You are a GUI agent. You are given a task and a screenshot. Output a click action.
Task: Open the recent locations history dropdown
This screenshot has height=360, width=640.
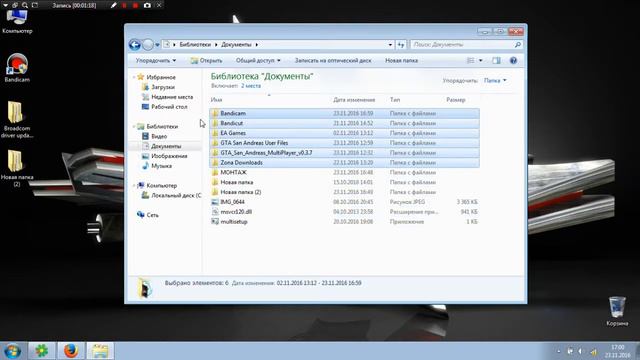point(158,45)
